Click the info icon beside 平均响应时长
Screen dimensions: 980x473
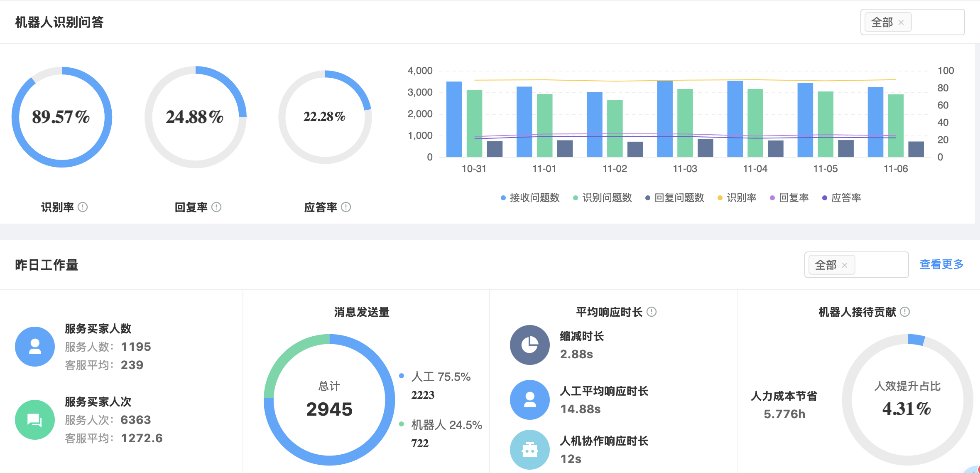tap(651, 312)
